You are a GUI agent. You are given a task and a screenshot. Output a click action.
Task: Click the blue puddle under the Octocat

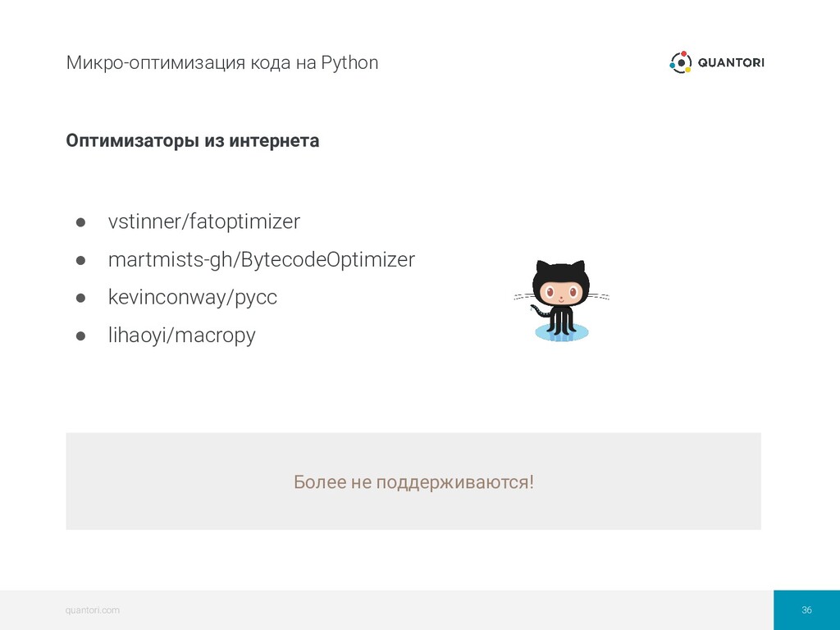[x=561, y=332]
